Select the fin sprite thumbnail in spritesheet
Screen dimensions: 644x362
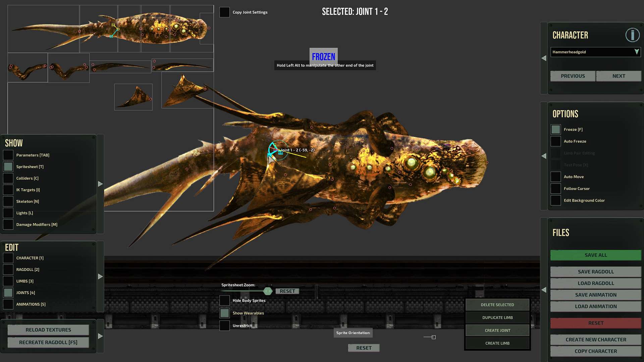[133, 97]
